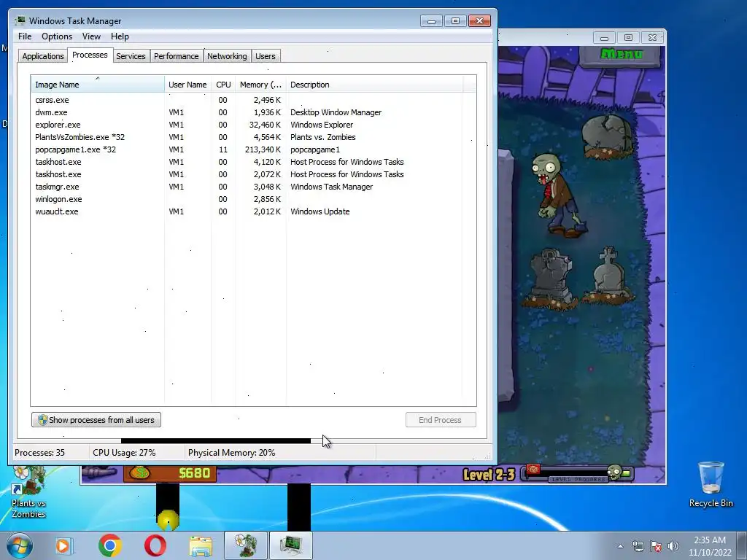The width and height of the screenshot is (747, 560).
Task: Click Show processes from all users
Action: (96, 420)
